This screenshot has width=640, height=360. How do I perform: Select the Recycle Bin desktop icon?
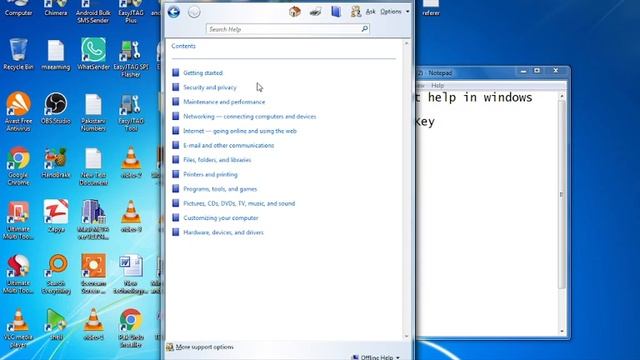18,54
